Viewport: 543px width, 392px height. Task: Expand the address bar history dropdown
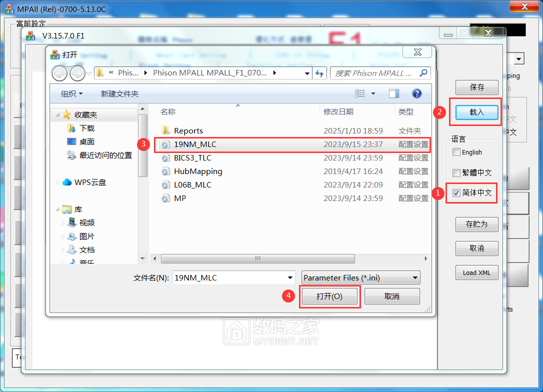coord(307,73)
